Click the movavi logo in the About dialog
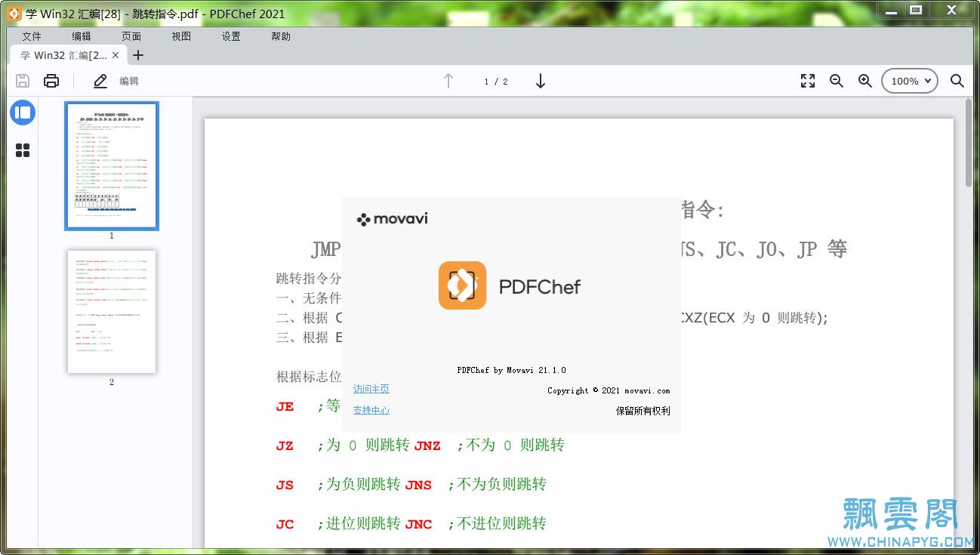The image size is (980, 555). pyautogui.click(x=393, y=219)
